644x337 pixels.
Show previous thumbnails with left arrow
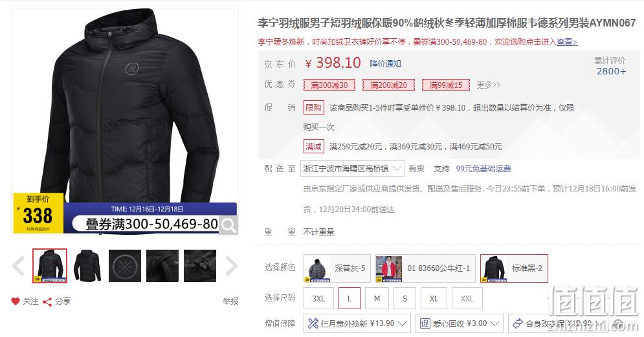[x=18, y=266]
